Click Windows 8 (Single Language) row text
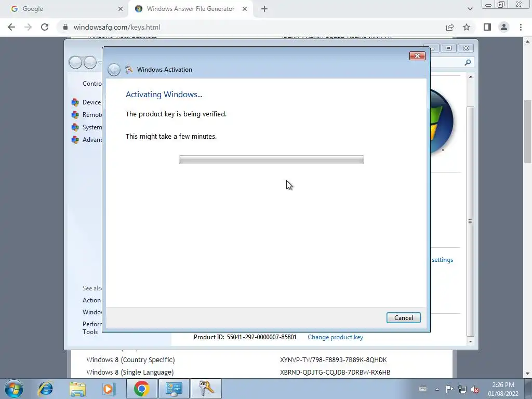Viewport: 532px width, 399px height. click(x=130, y=372)
